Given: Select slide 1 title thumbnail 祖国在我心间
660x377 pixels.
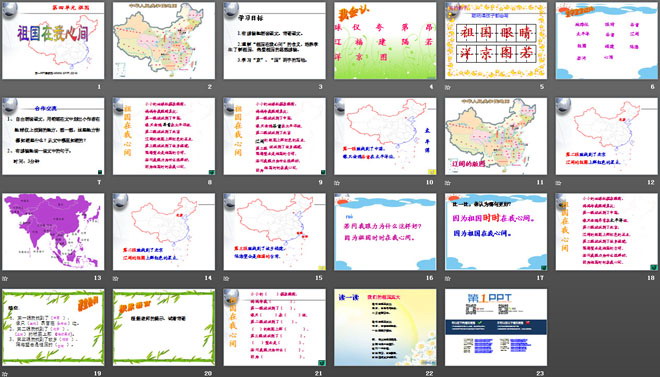Looking at the screenshot, I should [x=53, y=40].
